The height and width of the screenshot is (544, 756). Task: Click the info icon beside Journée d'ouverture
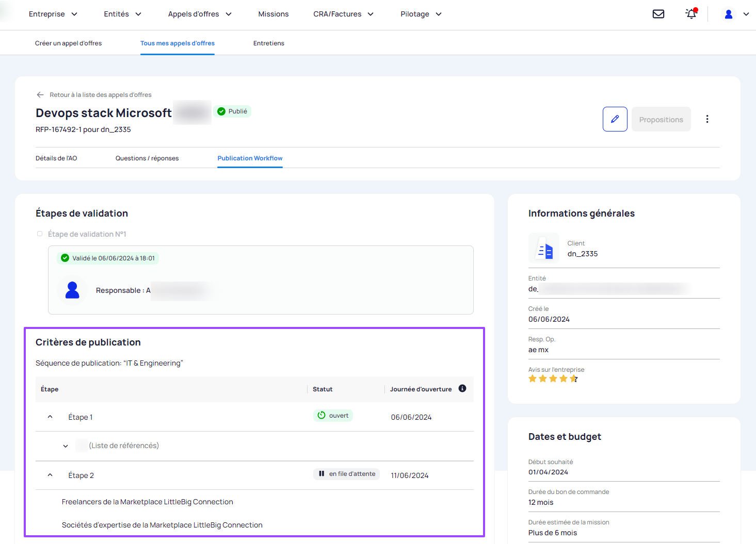tap(462, 388)
